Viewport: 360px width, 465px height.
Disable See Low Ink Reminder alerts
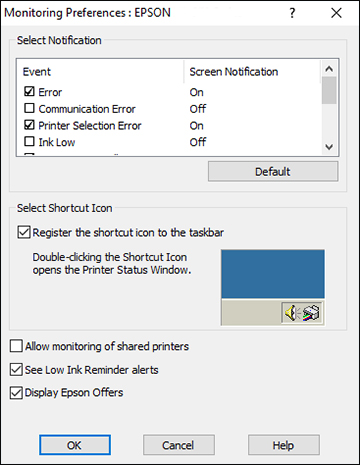point(16,370)
